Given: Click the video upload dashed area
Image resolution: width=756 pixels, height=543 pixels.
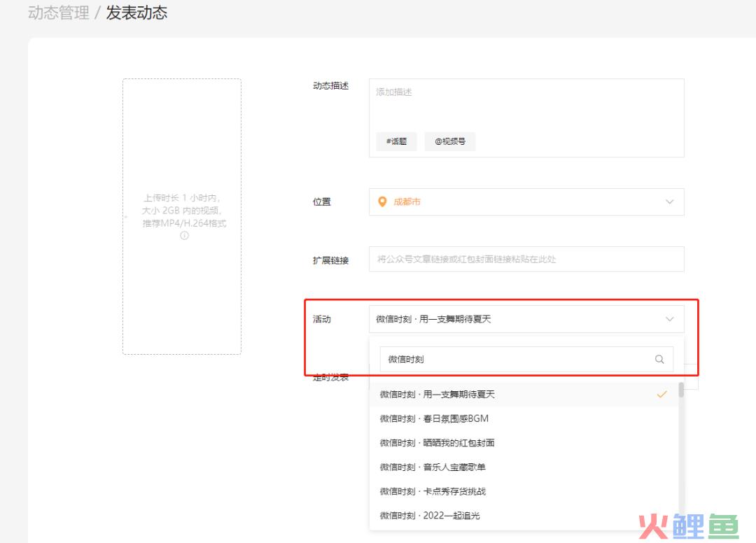Looking at the screenshot, I should pos(182,216).
